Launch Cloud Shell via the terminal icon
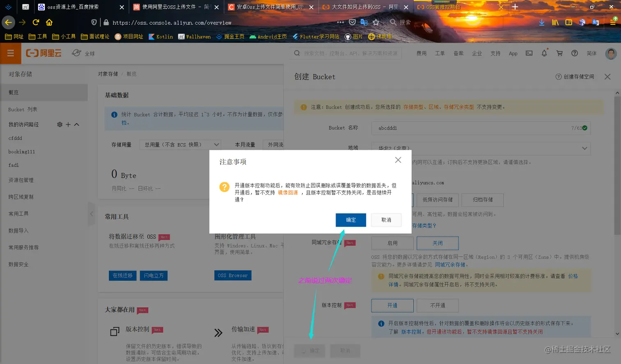The width and height of the screenshot is (621, 364). [x=529, y=53]
